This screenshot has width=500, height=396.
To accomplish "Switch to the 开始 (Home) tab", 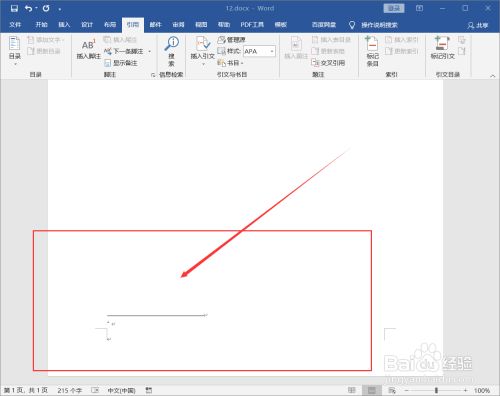I will point(41,25).
